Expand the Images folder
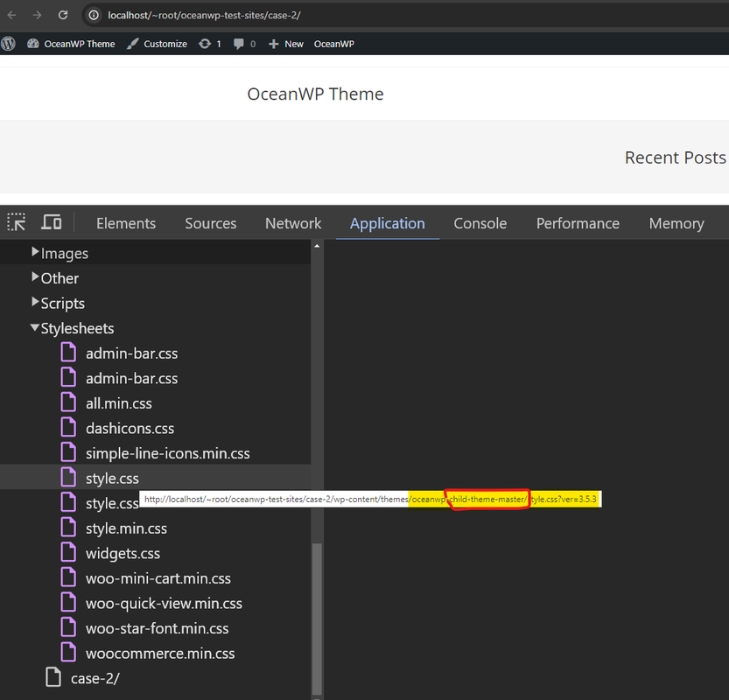The image size is (729, 700). [x=35, y=252]
